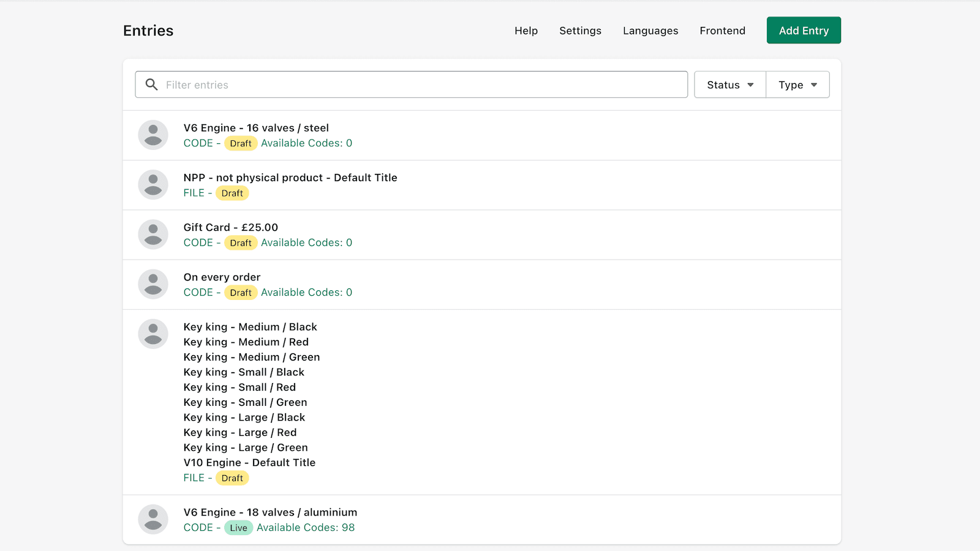Click inside the Filter entries field

coord(410,84)
